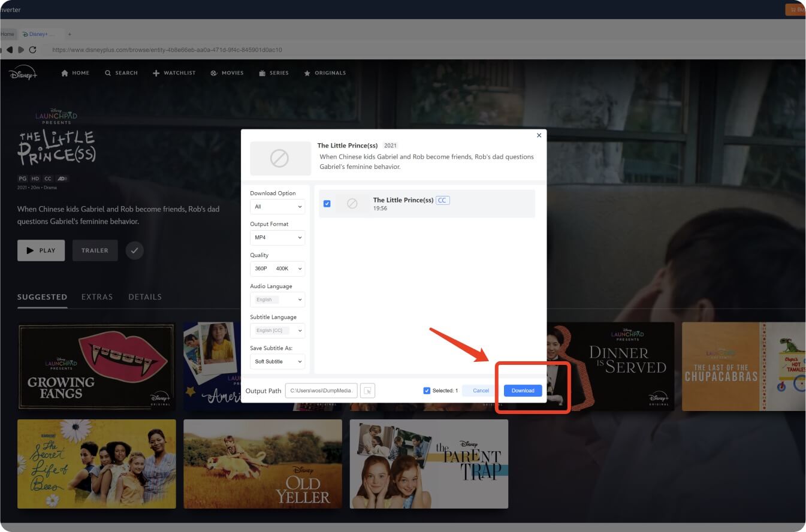The width and height of the screenshot is (806, 532).
Task: Open ORIGINALS in Disney+ navigation
Action: [x=325, y=73]
